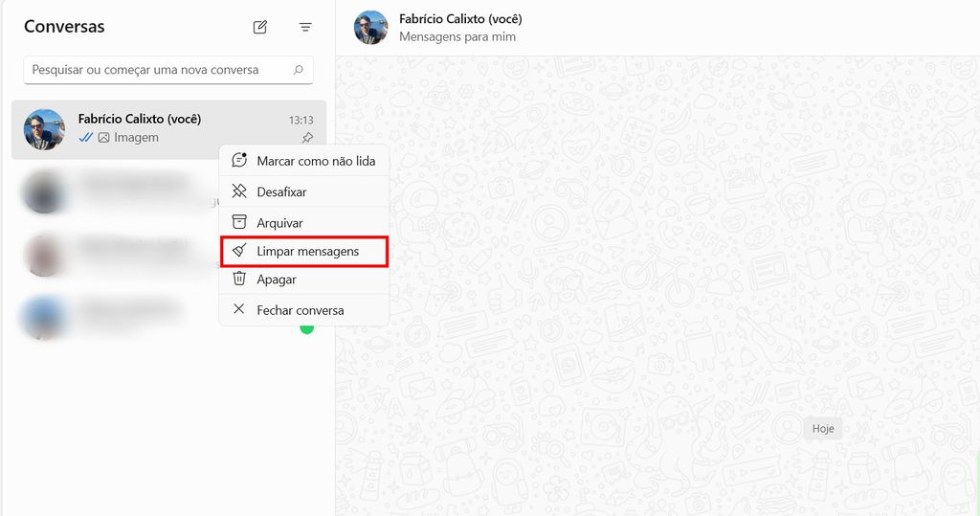Viewport: 980px width, 516px height.
Task: Click the X icon beside Fechar conversa
Action: pos(238,309)
